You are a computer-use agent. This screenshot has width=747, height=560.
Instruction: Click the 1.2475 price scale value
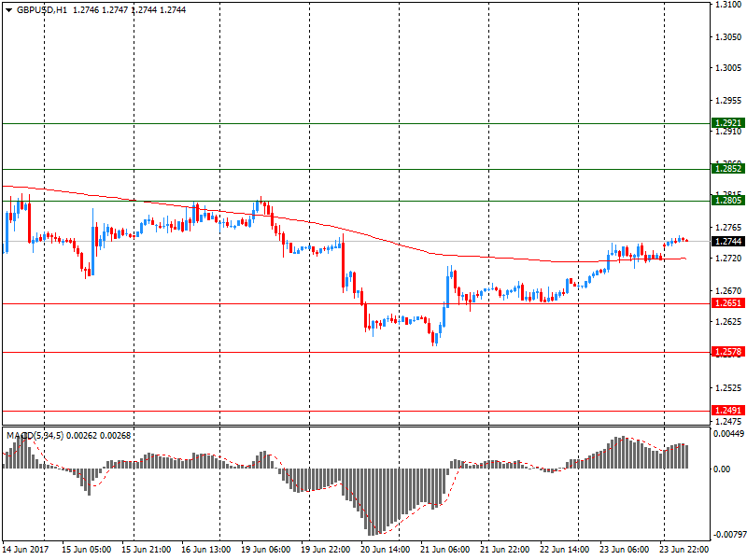(728, 422)
